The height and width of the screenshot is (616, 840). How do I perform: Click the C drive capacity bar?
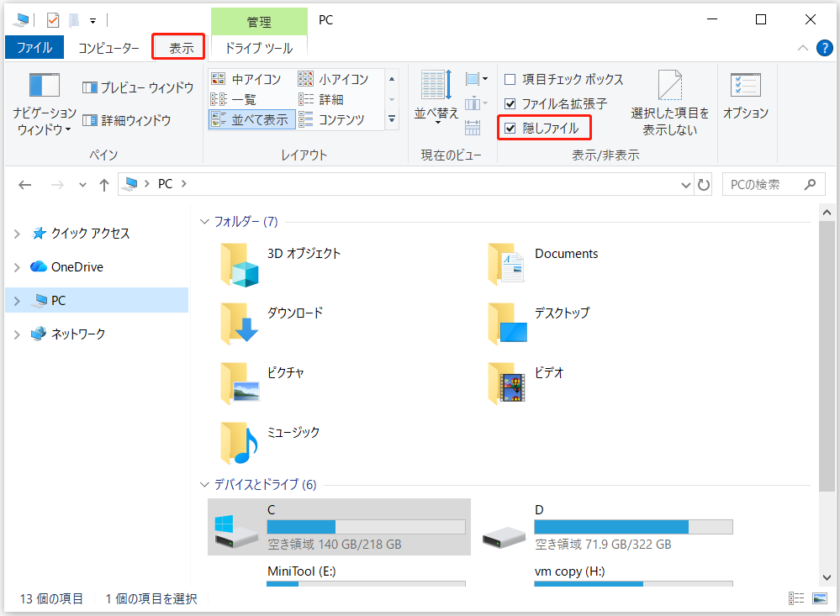tap(366, 527)
